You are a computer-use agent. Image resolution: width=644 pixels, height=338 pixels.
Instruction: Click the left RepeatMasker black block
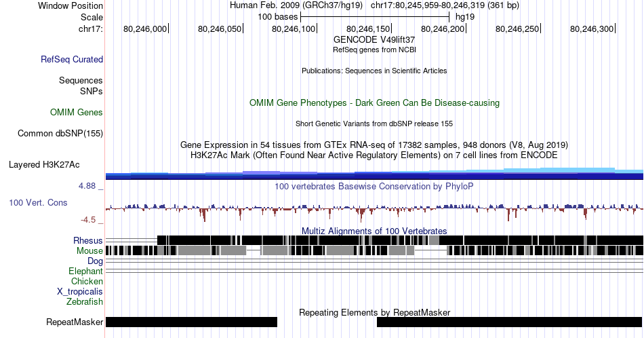pos(191,322)
